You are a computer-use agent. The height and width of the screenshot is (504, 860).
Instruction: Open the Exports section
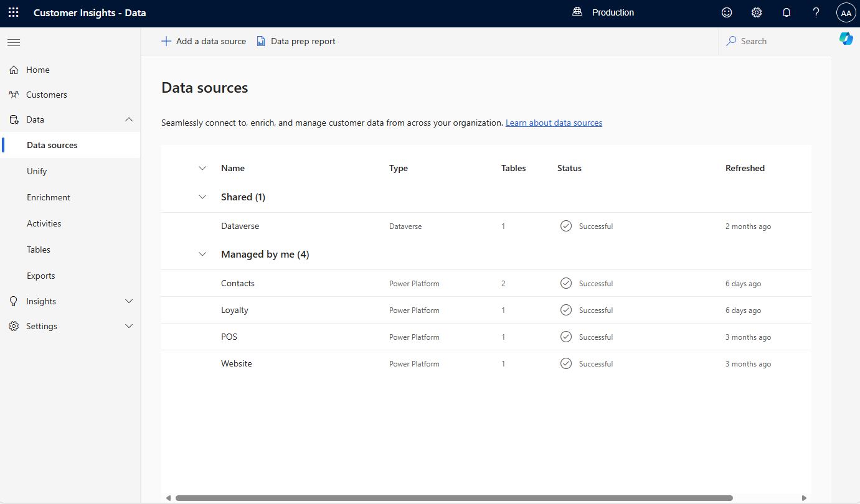(40, 275)
